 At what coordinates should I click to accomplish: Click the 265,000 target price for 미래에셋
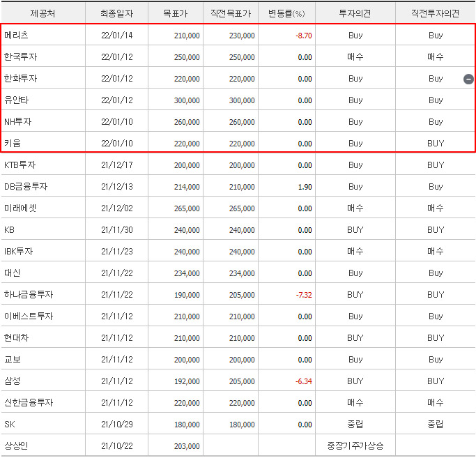point(187,208)
